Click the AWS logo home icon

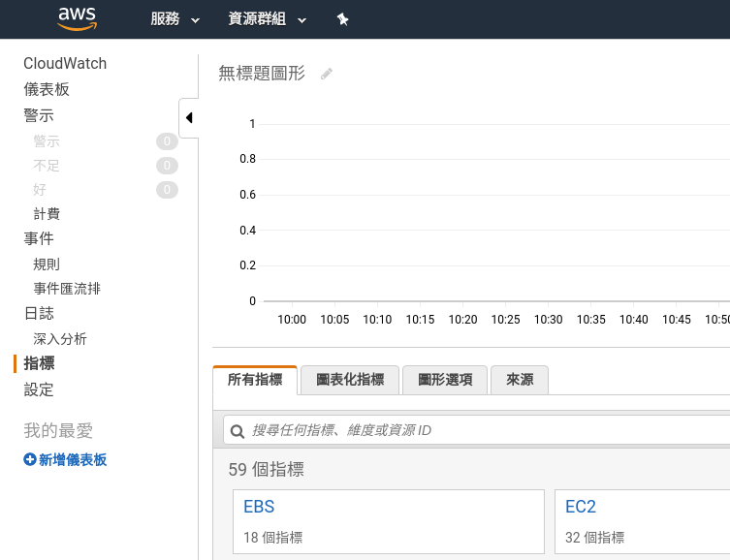point(78,19)
